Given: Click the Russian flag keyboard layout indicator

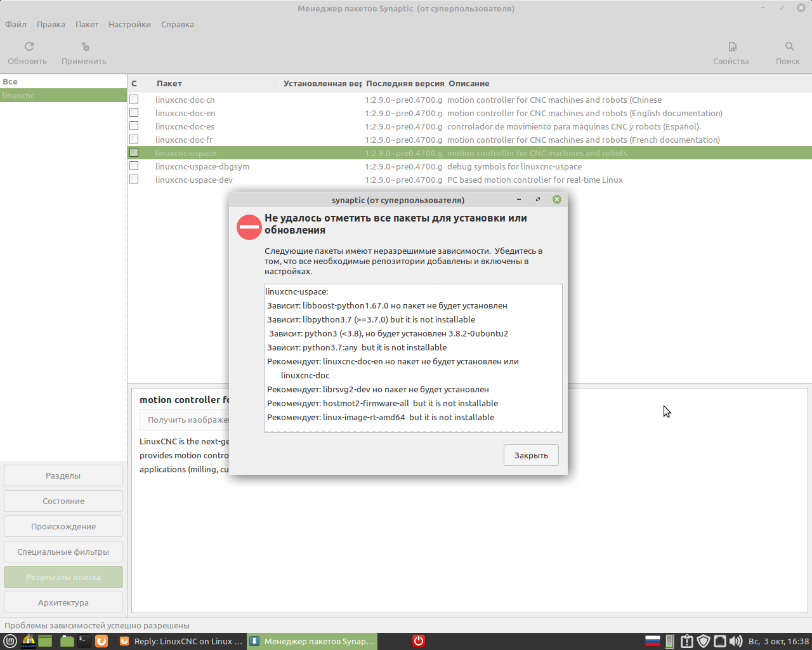Looking at the screenshot, I should point(652,641).
